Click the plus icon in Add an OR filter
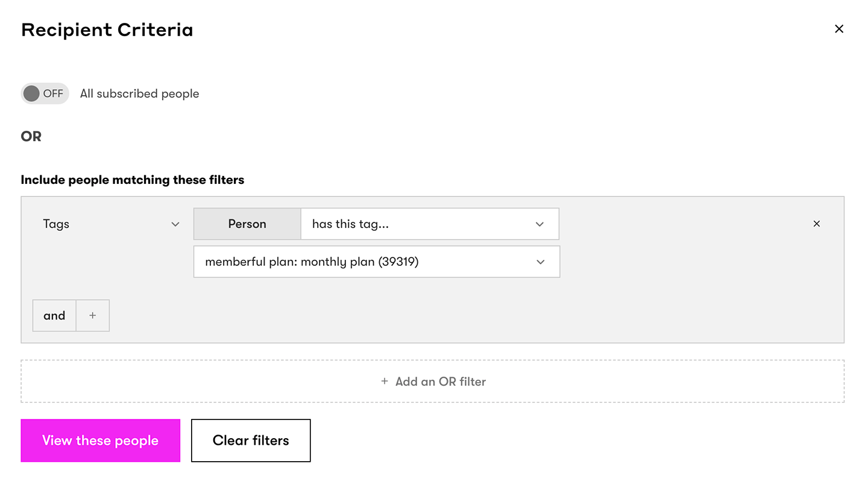This screenshot has height=481, width=868. click(x=385, y=382)
